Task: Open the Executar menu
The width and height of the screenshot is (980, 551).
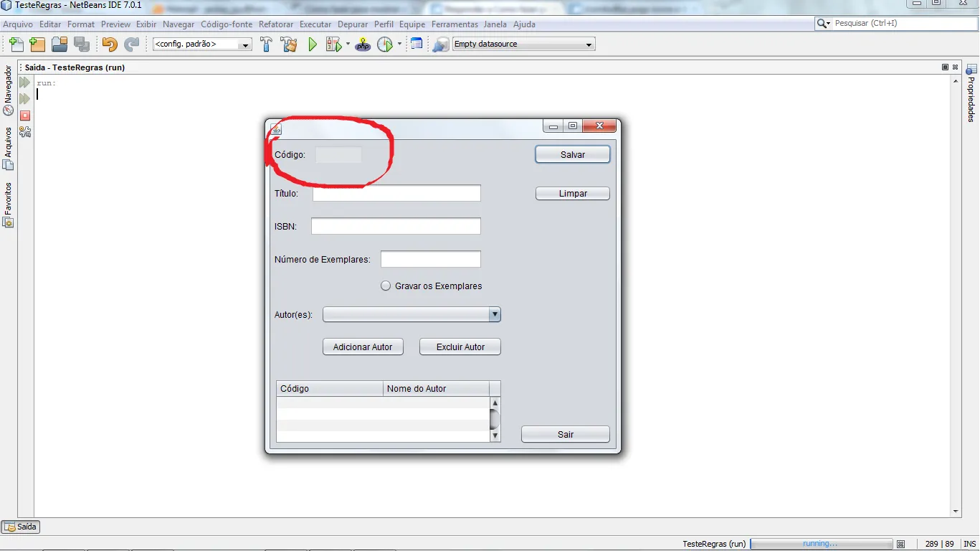Action: [315, 24]
